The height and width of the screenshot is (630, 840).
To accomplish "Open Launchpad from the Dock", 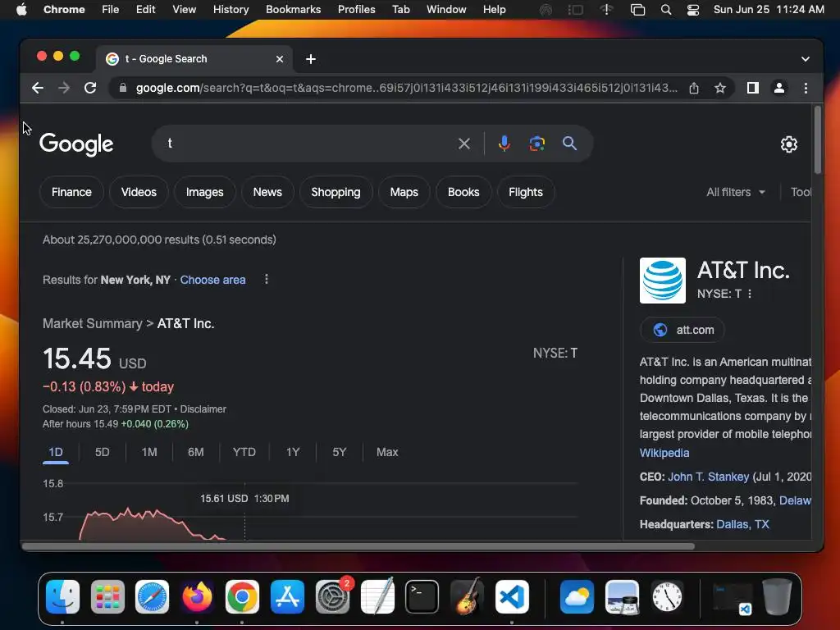I will click(107, 597).
